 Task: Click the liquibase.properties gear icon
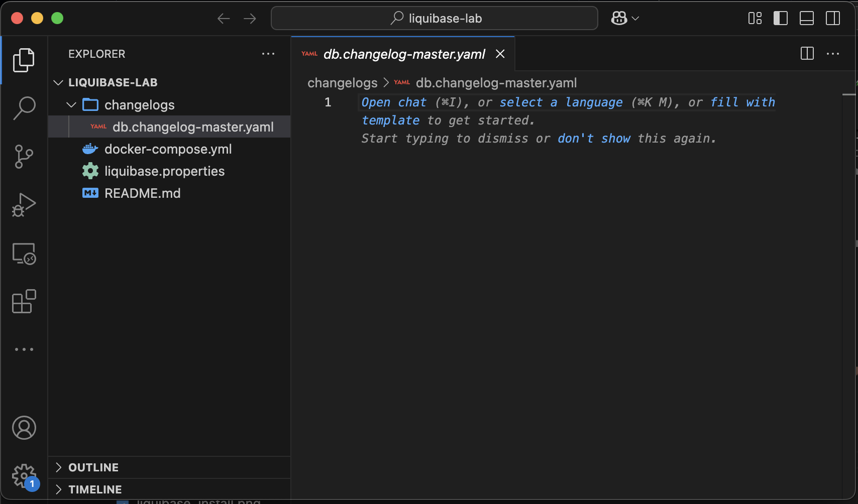(90, 171)
